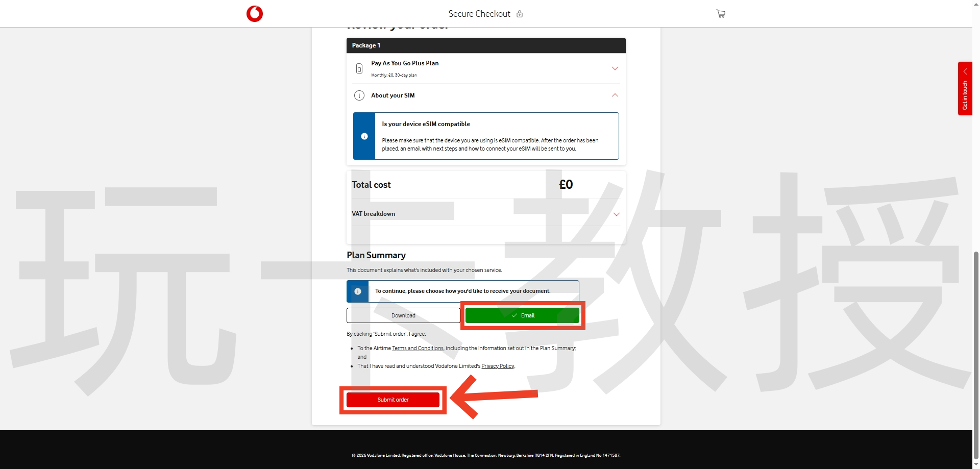
Task: Click the scrollbar down arrow
Action: tap(976, 464)
